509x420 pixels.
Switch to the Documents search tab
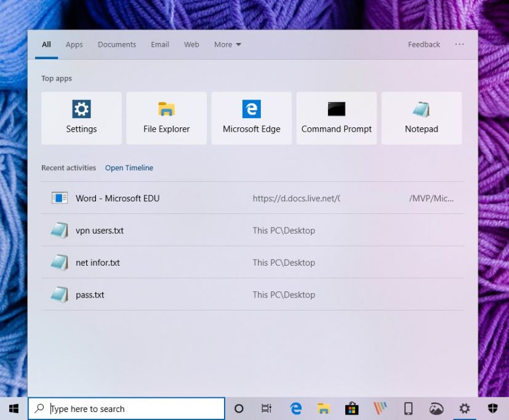pos(116,44)
